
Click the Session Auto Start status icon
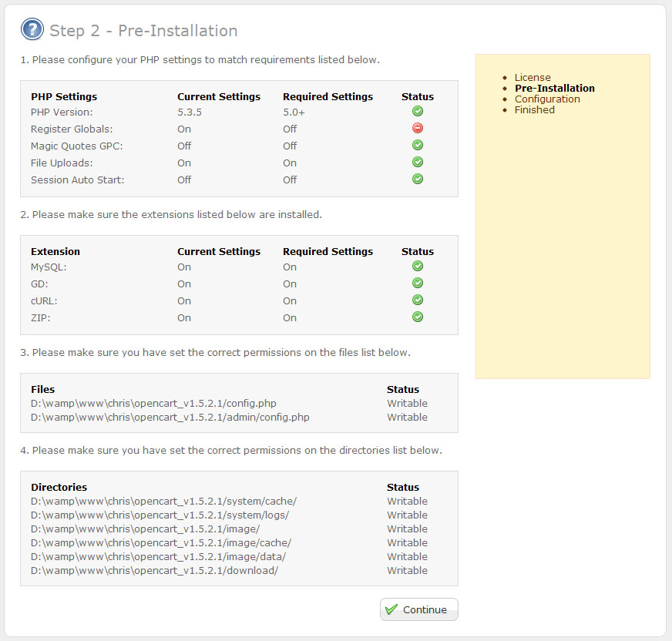(x=418, y=179)
